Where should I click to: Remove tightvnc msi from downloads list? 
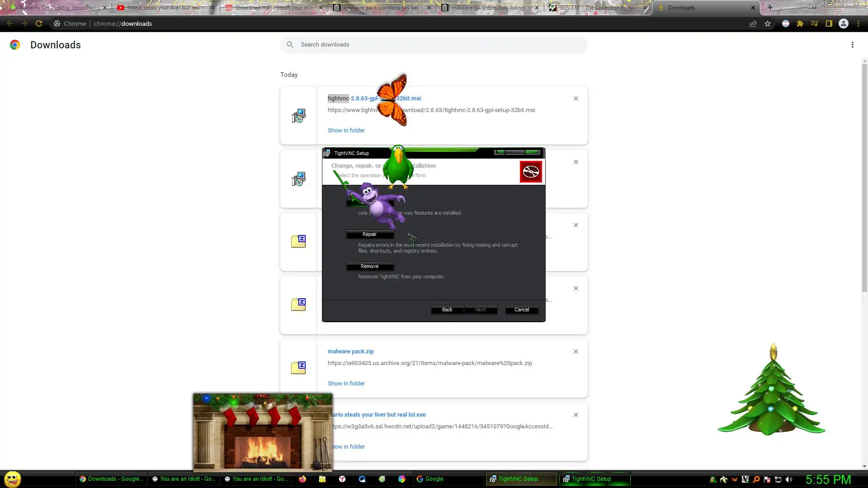pos(576,99)
